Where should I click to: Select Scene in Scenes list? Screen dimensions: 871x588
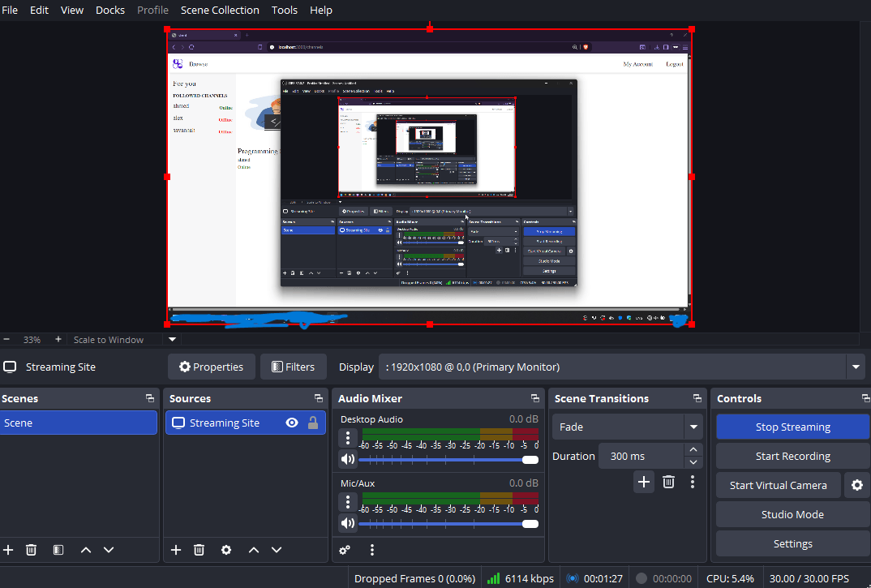click(79, 423)
